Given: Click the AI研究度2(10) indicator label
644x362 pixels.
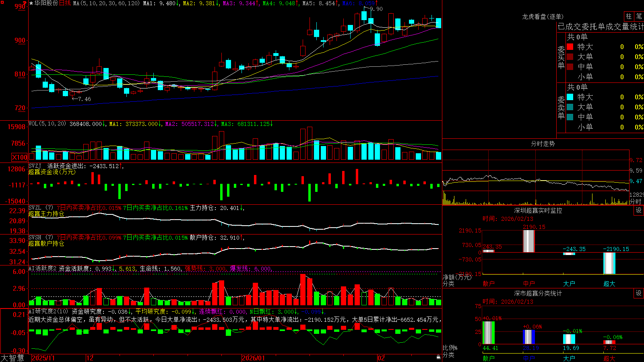Looking at the screenshot, I should point(48,311).
